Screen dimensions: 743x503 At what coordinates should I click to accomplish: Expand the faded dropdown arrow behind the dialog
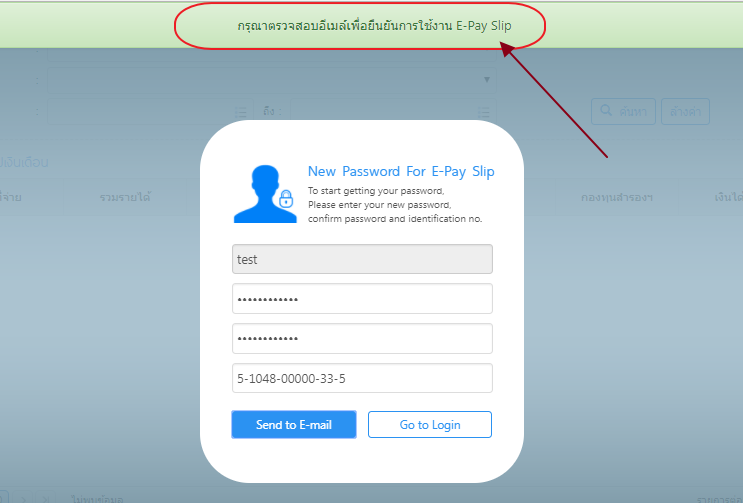(x=487, y=80)
